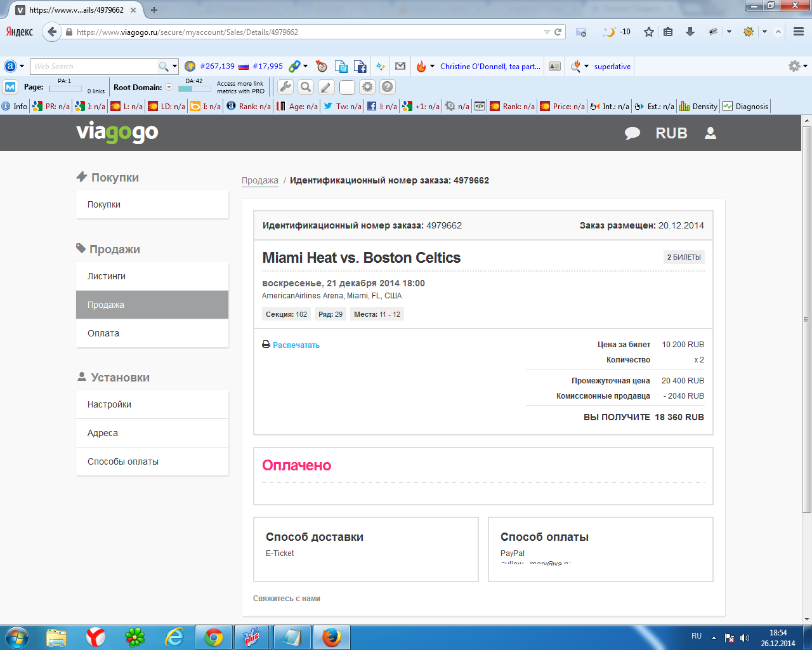Image resolution: width=812 pixels, height=650 pixels.
Task: Click the MozBar white square button
Action: [347, 87]
